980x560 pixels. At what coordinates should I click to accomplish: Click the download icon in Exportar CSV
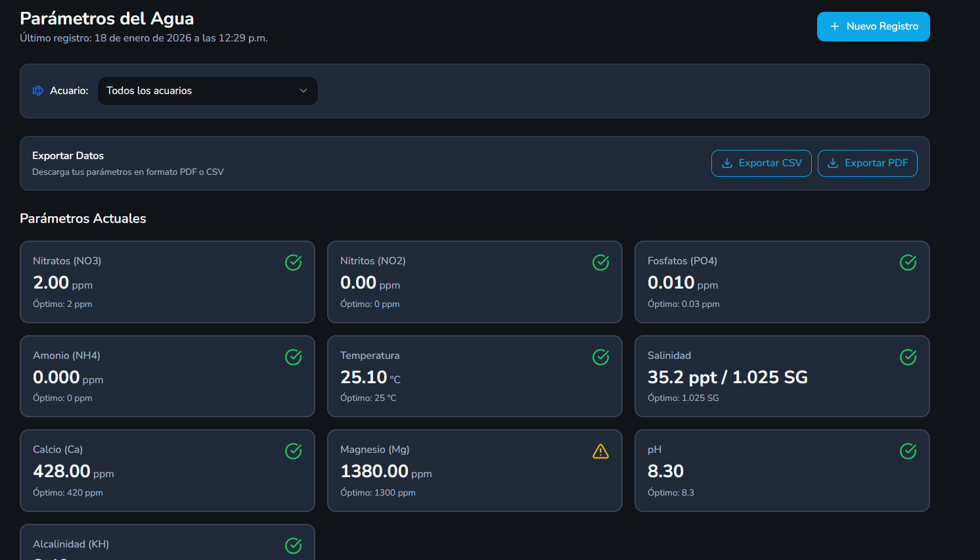[727, 163]
